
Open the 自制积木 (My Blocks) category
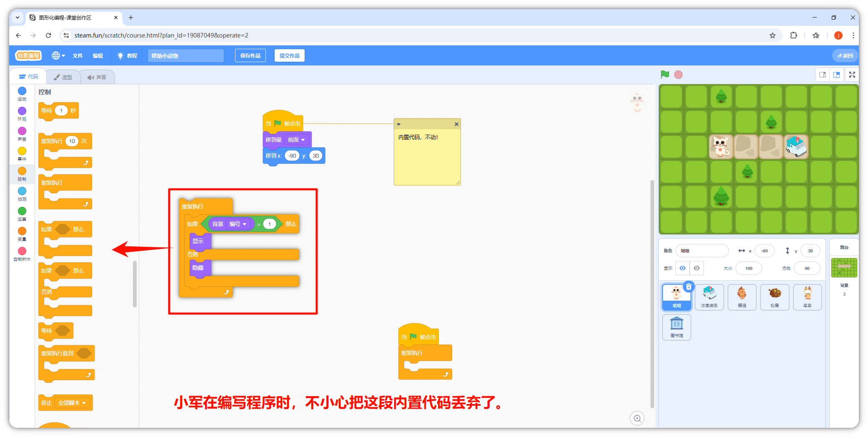point(22,254)
